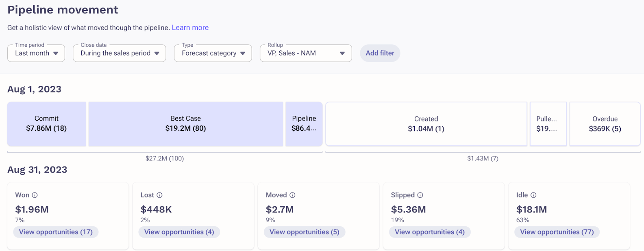Click the info icon beside Lost
This screenshot has height=251, width=644.
159,195
